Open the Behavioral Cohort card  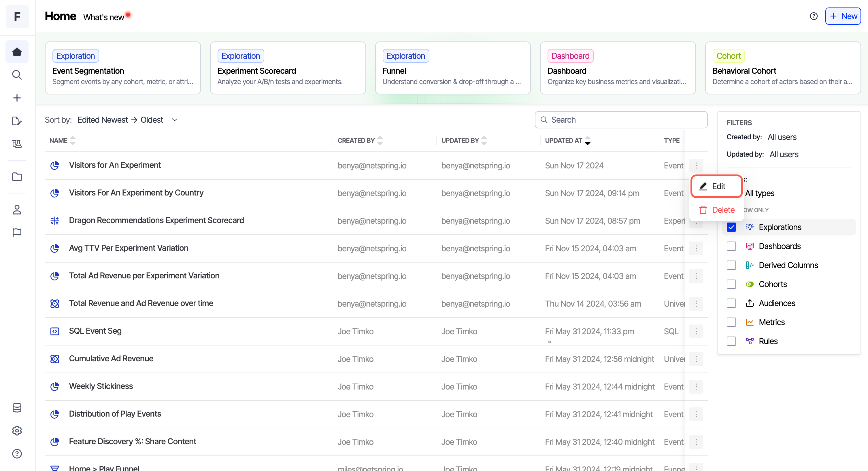pos(783,68)
